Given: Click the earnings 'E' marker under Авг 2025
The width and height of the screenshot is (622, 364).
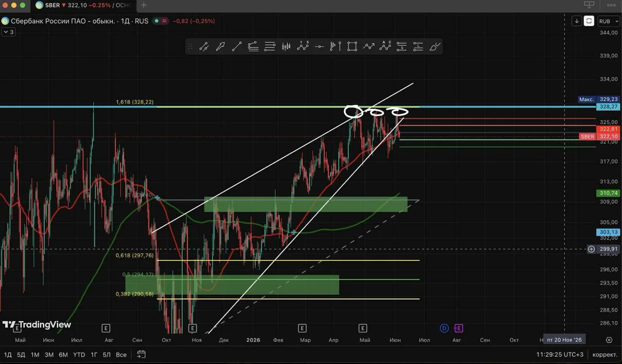Looking at the screenshot, I should click(x=106, y=329).
